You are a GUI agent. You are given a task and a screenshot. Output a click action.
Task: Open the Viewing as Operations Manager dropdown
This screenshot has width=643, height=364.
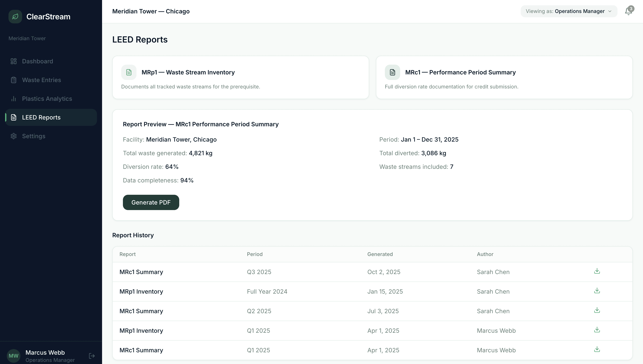pos(569,11)
